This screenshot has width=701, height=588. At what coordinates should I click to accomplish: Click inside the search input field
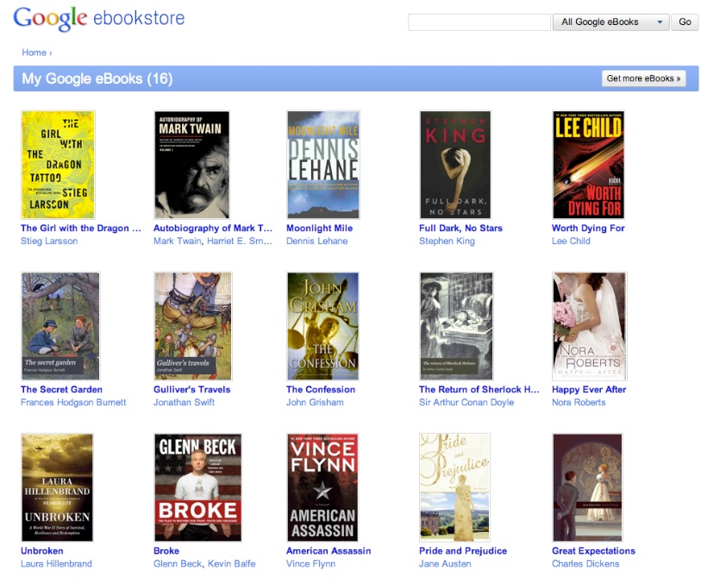479,22
